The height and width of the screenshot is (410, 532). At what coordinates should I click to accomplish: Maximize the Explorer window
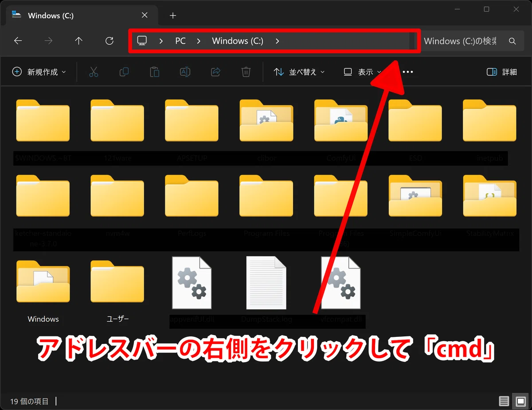pos(486,9)
